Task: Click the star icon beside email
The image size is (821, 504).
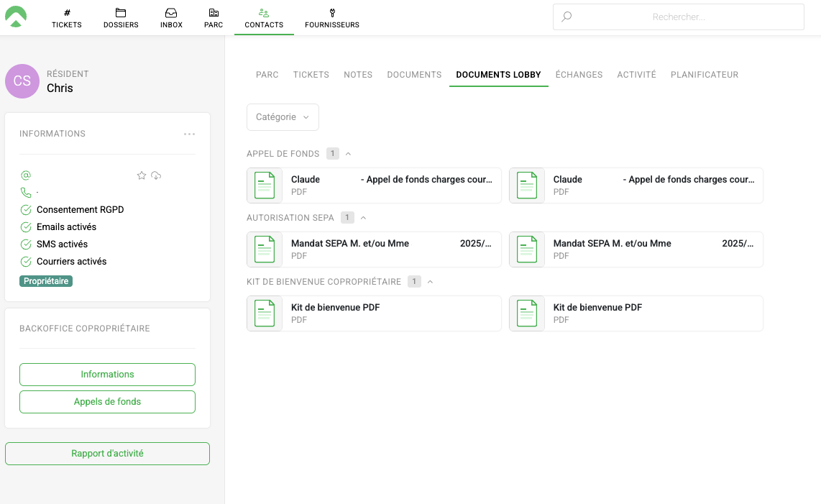Action: point(142,175)
